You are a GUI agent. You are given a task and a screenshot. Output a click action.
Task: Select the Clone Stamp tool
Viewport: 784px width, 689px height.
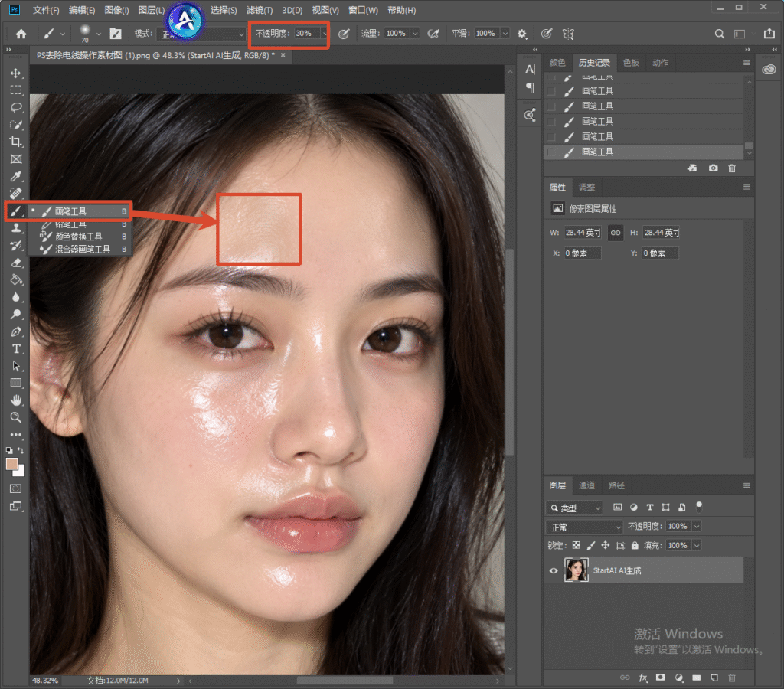pyautogui.click(x=16, y=228)
